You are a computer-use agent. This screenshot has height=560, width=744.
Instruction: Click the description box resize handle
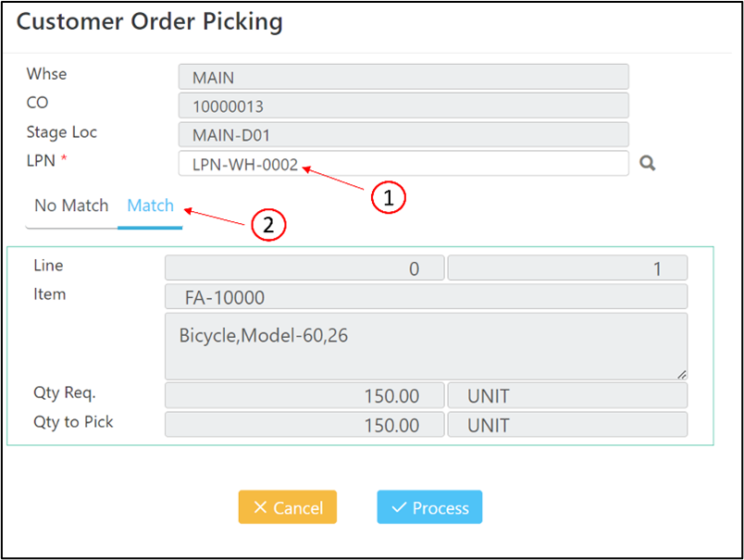tap(681, 373)
